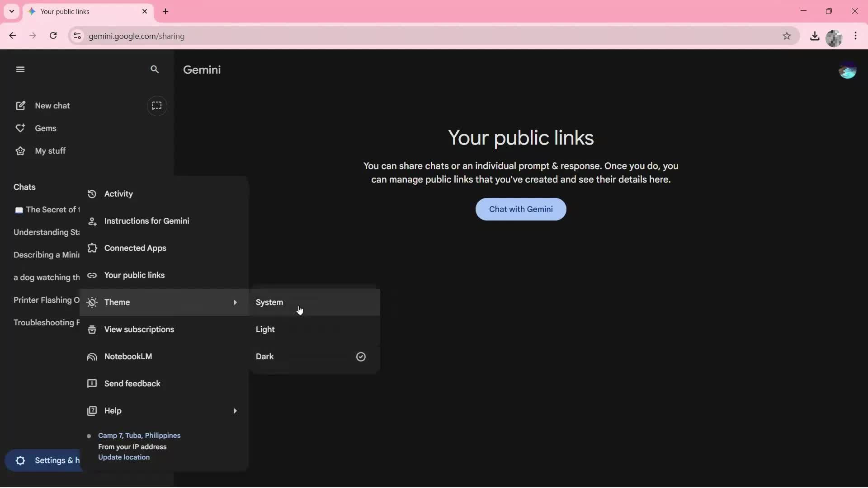Expand the Help submenu
868x488 pixels.
(112, 411)
